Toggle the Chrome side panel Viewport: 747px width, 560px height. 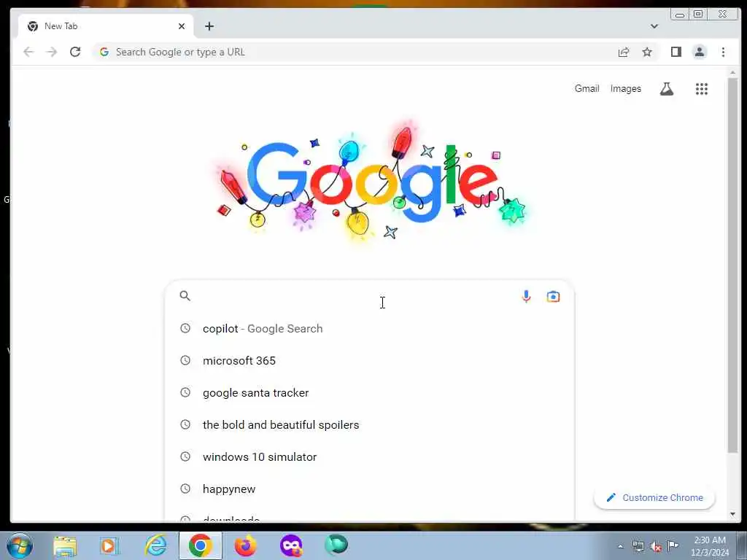click(676, 52)
